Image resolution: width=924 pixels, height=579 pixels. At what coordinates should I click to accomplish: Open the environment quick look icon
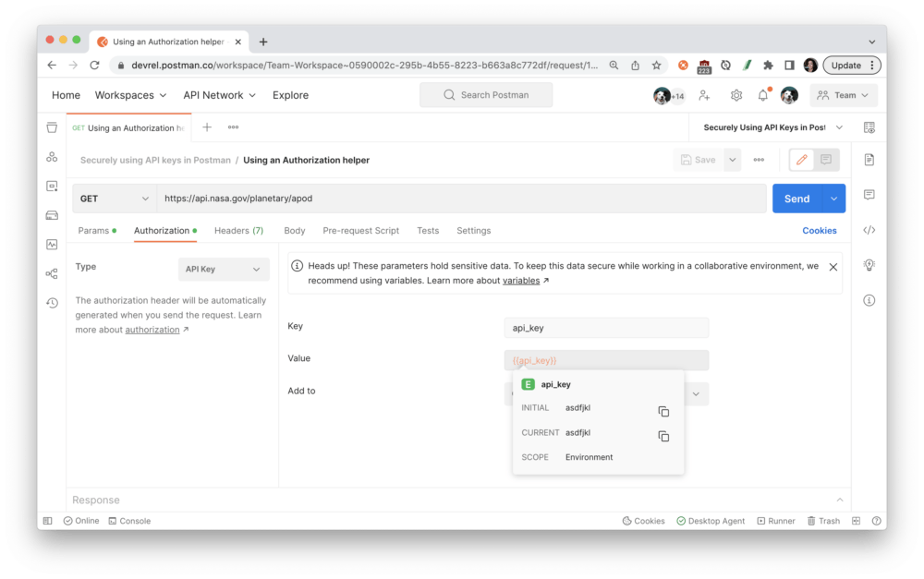click(869, 127)
